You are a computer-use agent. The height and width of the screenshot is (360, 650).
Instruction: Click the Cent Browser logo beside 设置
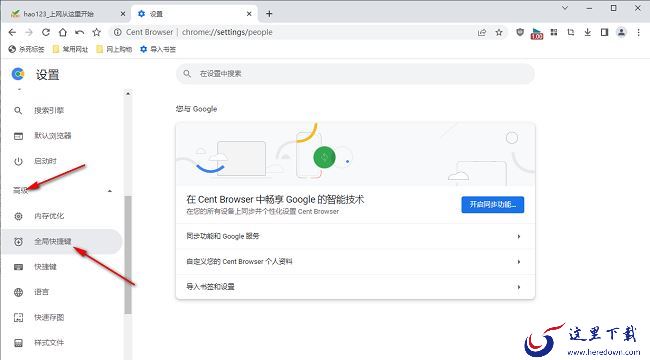point(18,74)
